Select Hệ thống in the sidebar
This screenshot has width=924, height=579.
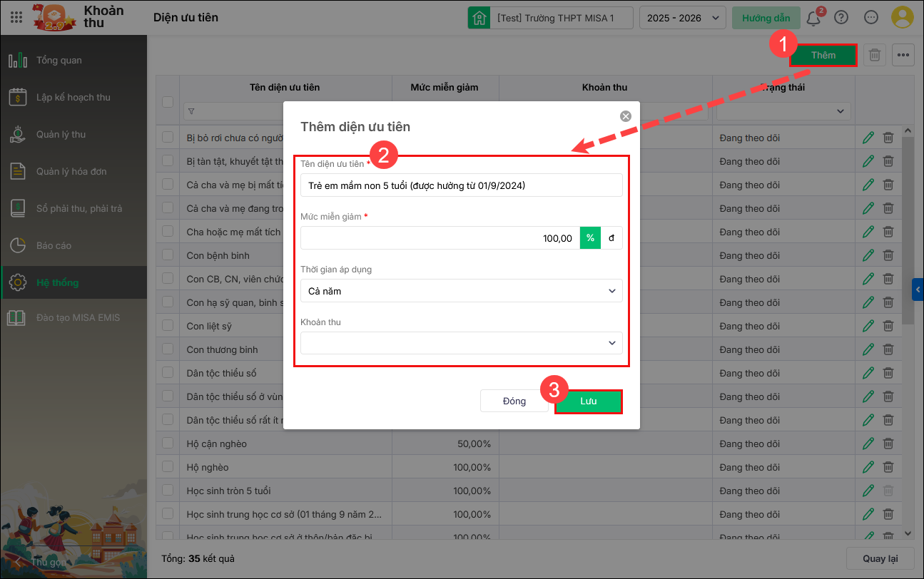(x=73, y=282)
